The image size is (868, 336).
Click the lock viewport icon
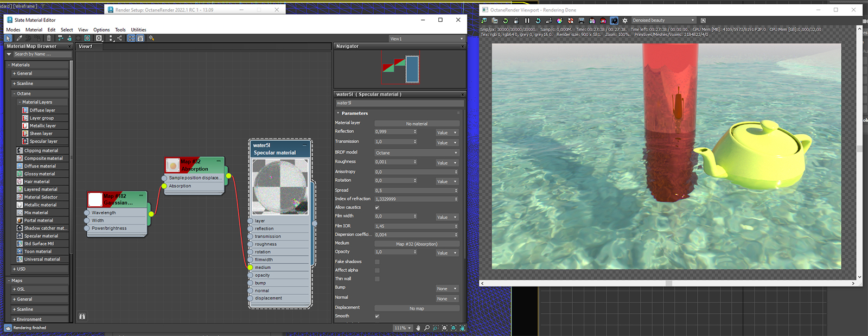click(x=516, y=21)
